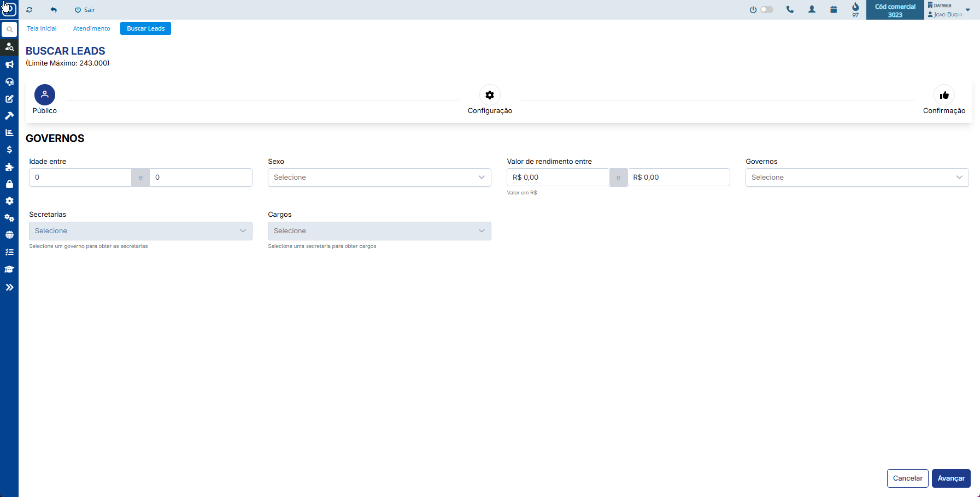Expand the sidebar with double chevron
Screen dimensions: 980x497
coord(9,287)
